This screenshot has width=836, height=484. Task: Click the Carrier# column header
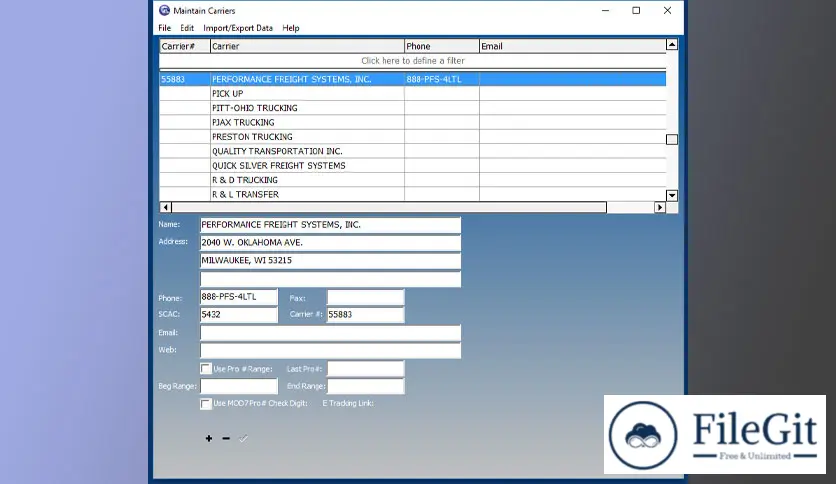[184, 46]
